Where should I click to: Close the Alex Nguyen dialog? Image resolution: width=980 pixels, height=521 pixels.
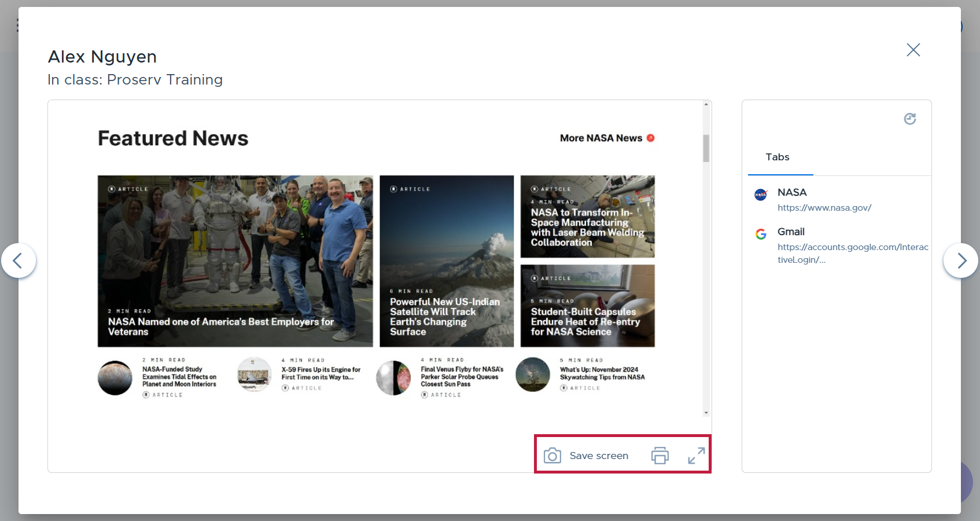pyautogui.click(x=913, y=50)
